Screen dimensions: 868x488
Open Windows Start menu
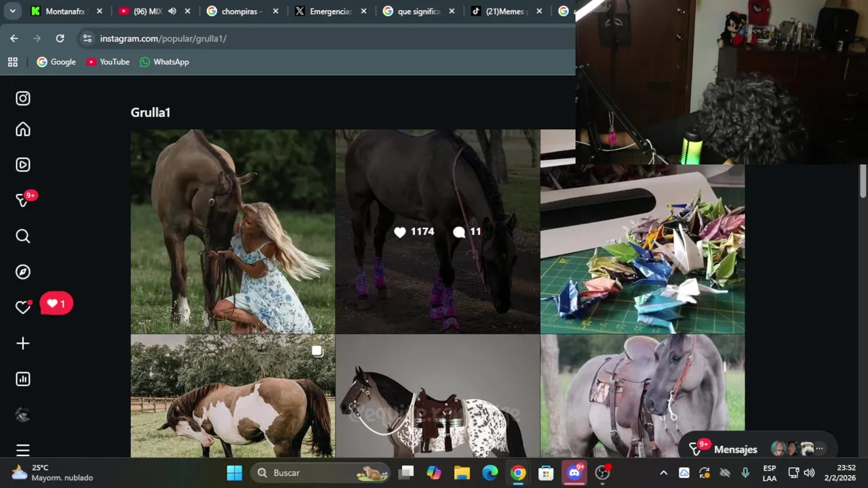click(235, 472)
